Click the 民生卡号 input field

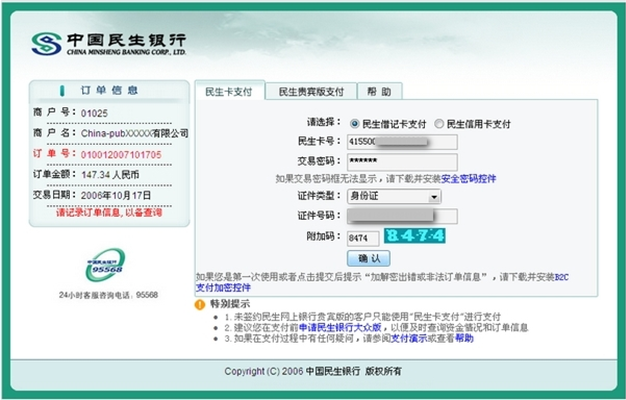pyautogui.click(x=401, y=142)
